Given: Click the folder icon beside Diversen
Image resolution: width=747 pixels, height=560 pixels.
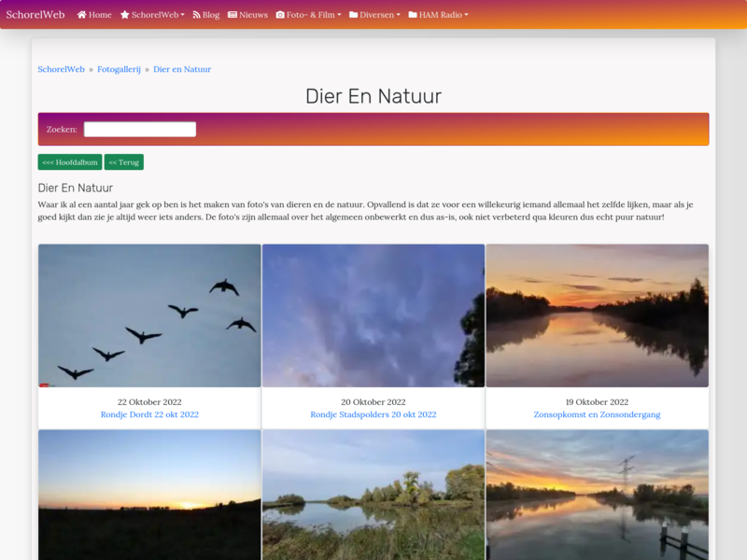Looking at the screenshot, I should coord(354,15).
